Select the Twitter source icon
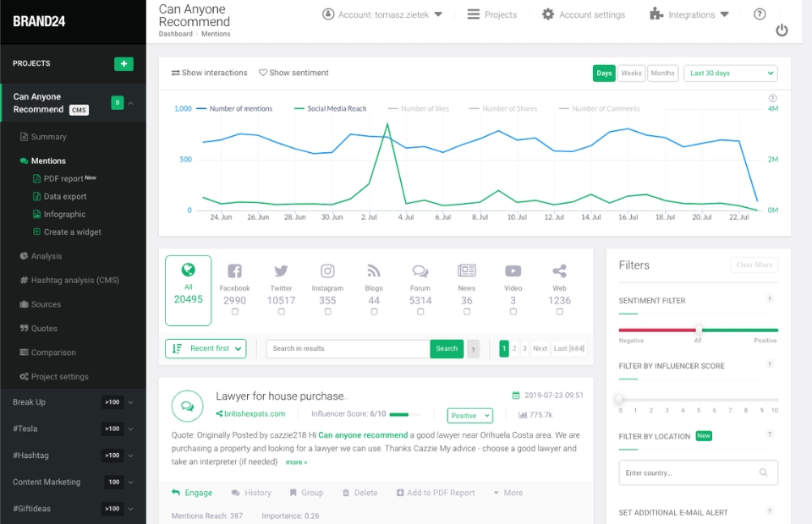812x524 pixels. [x=281, y=271]
